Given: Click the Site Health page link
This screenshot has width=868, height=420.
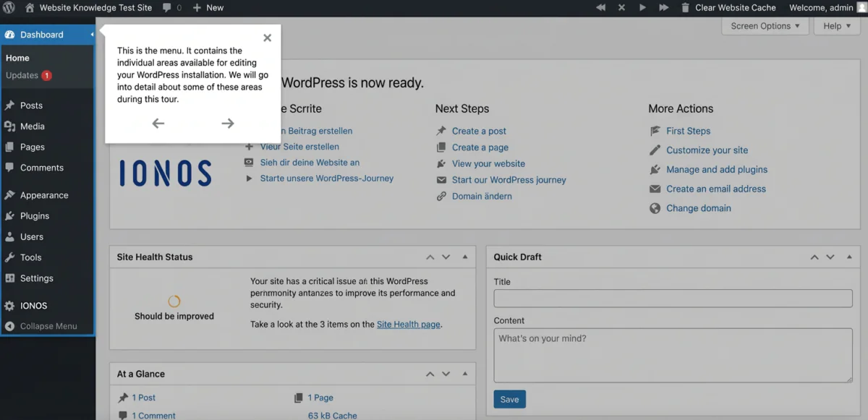Looking at the screenshot, I should click(x=408, y=325).
